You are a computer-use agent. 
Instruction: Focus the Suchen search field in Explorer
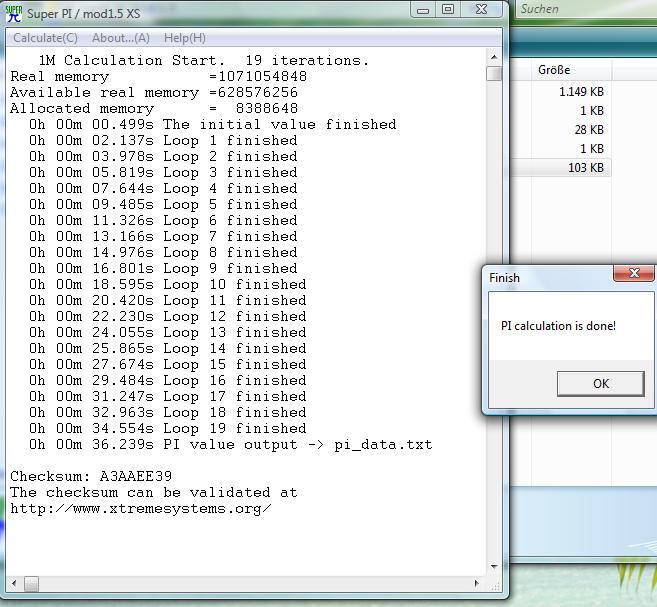(586, 9)
